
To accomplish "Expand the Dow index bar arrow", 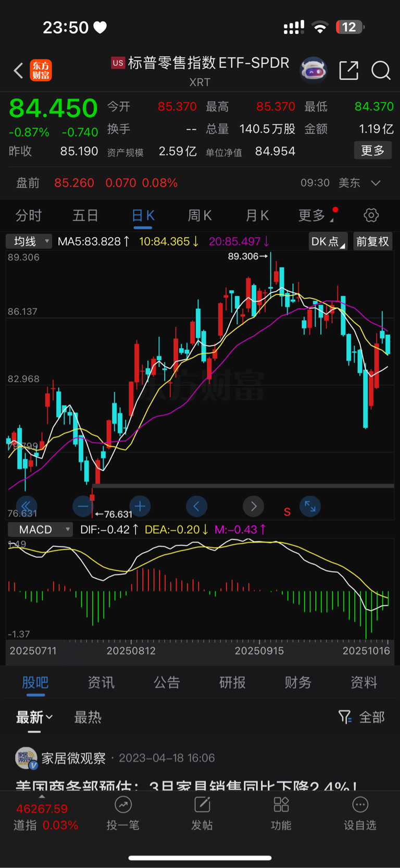I will [42, 797].
